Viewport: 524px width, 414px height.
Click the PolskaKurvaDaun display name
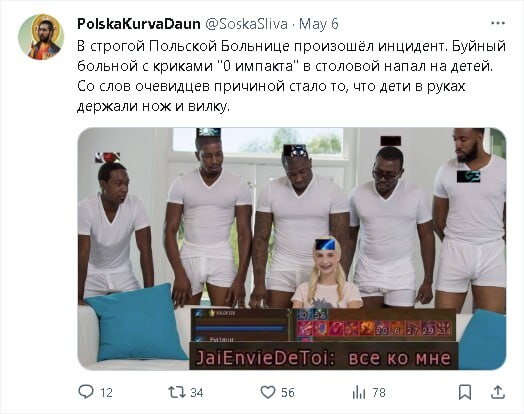[x=139, y=24]
